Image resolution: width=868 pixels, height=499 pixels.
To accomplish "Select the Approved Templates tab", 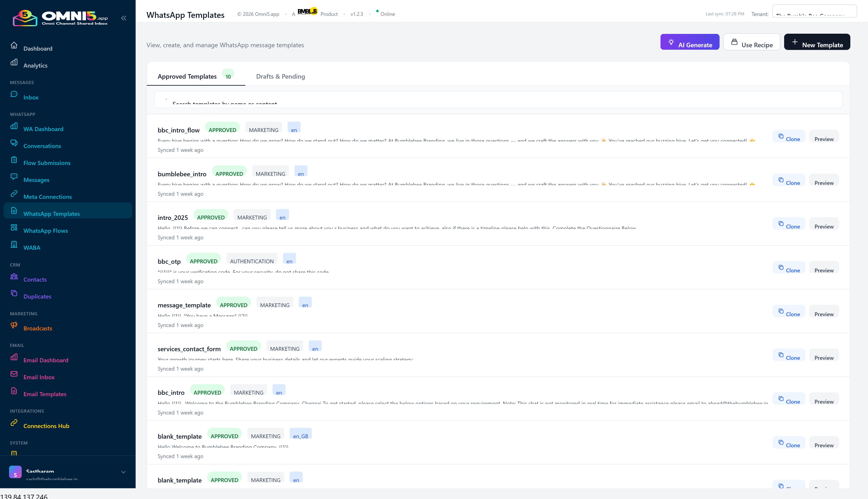I will click(187, 76).
